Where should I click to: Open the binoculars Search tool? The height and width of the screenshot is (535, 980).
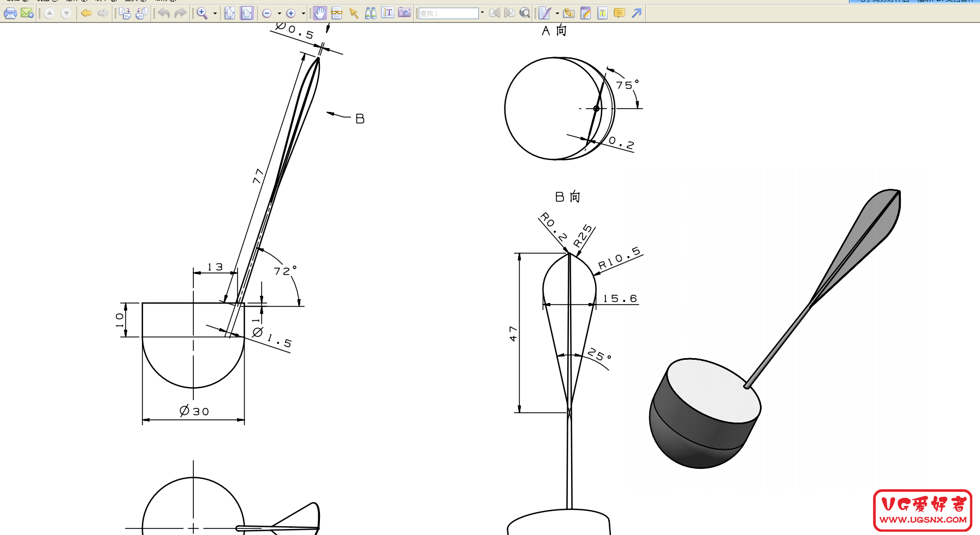pyautogui.click(x=371, y=13)
